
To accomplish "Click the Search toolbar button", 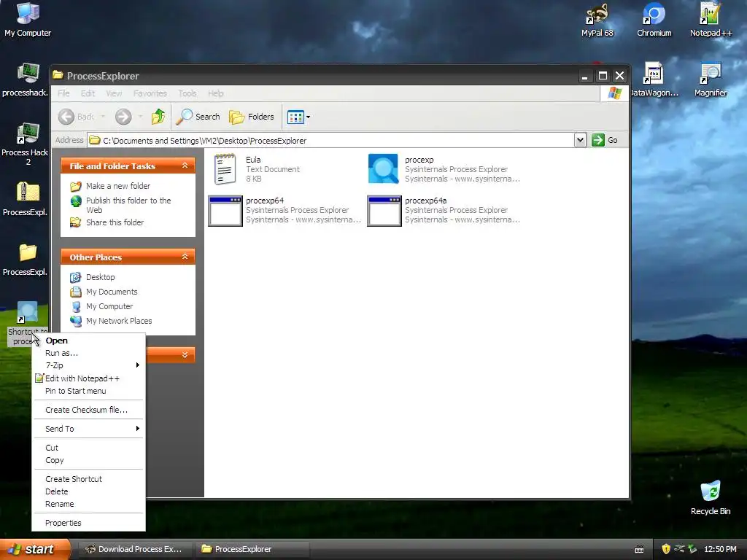I will pos(198,116).
